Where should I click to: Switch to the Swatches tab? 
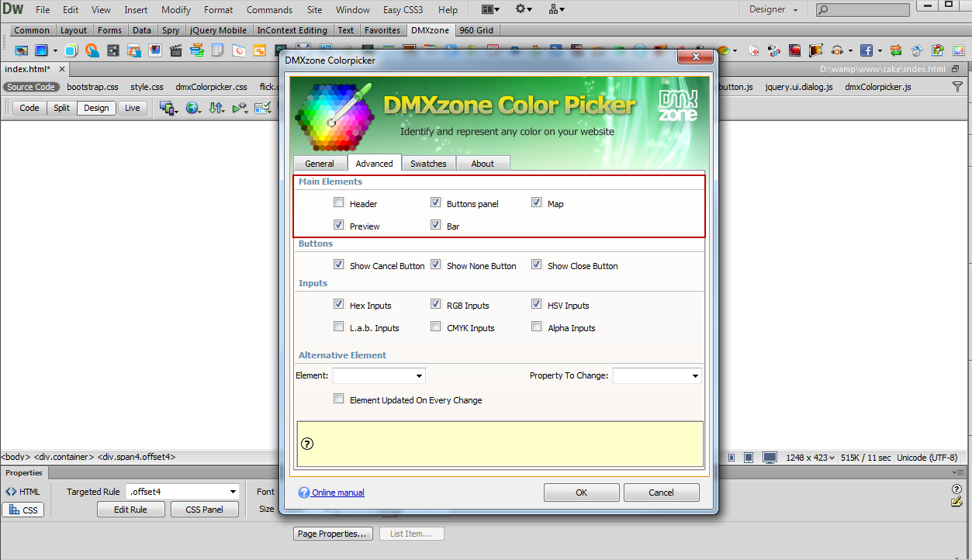point(428,164)
